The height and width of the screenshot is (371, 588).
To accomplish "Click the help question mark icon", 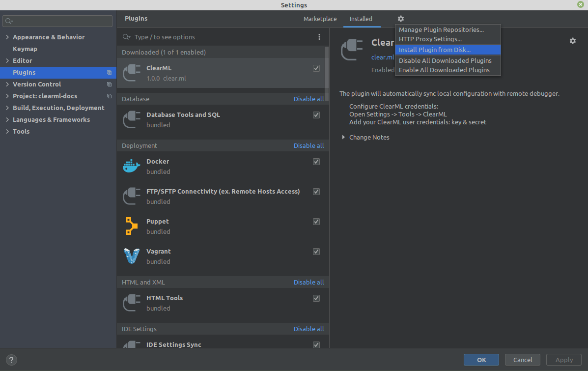I will click(12, 360).
